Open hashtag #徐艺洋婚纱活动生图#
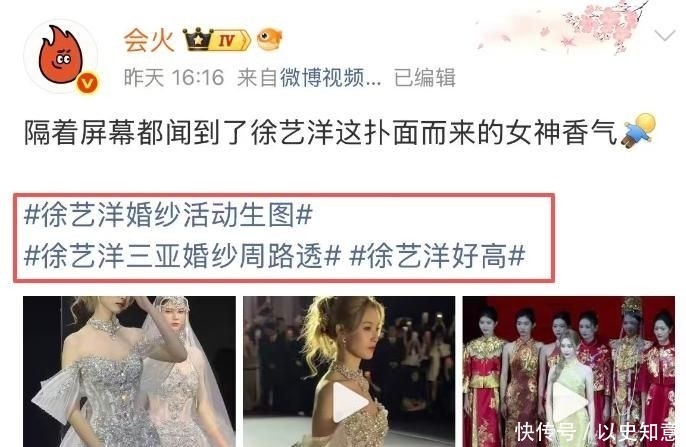Viewport: 686px width, 447px height. pyautogui.click(x=168, y=215)
